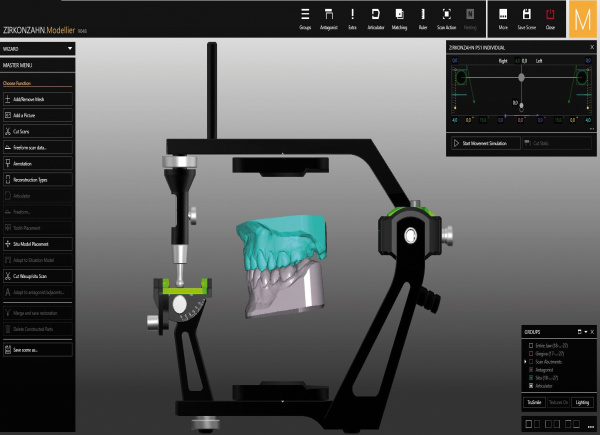Viewport: 600px width, 435px height.
Task: Choose Reconstruction Types function
Action: coord(38,179)
